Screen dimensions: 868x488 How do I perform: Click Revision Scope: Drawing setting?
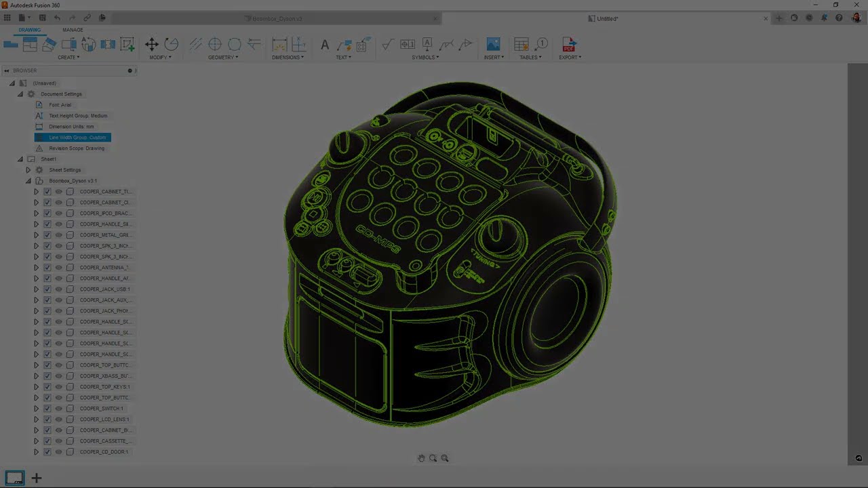[x=77, y=148]
